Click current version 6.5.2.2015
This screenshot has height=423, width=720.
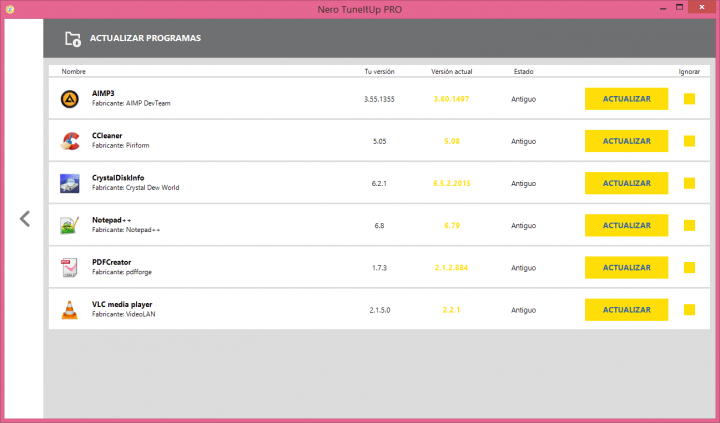coord(452,184)
